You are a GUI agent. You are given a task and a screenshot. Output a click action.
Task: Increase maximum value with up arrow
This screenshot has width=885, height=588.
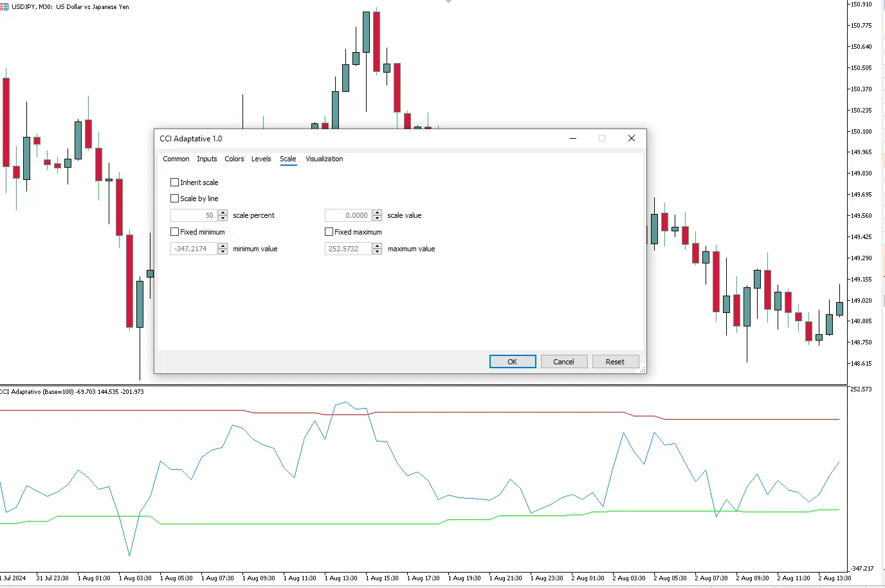click(378, 246)
